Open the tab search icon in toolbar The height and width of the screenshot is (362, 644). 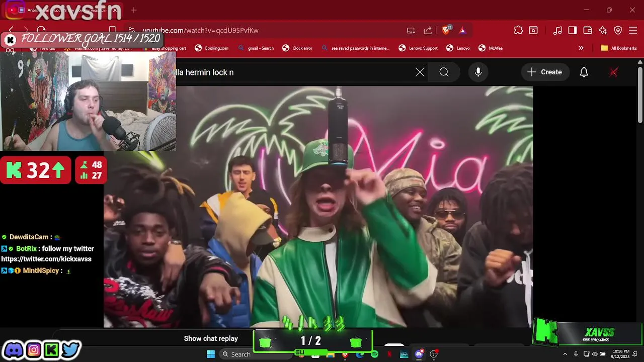(533, 30)
